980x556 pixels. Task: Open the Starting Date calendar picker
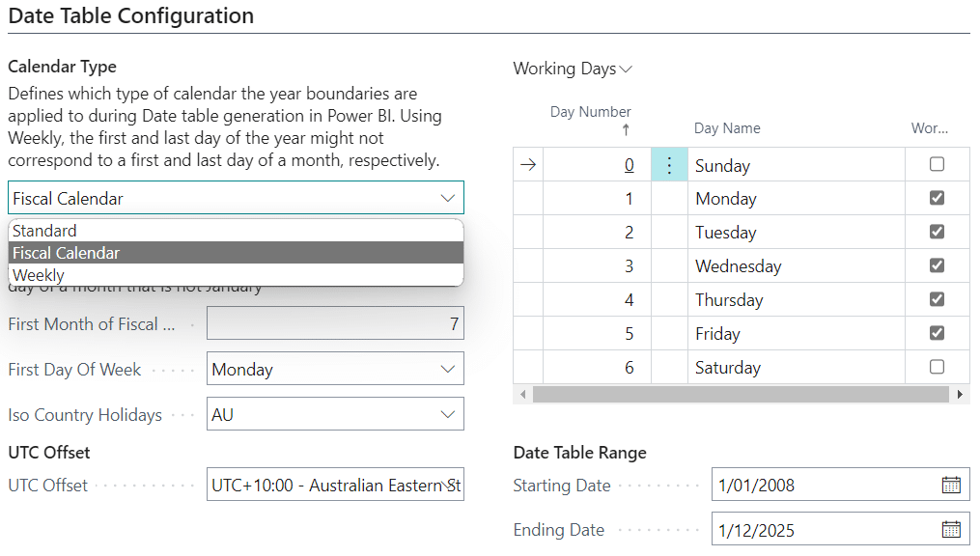[x=951, y=485]
